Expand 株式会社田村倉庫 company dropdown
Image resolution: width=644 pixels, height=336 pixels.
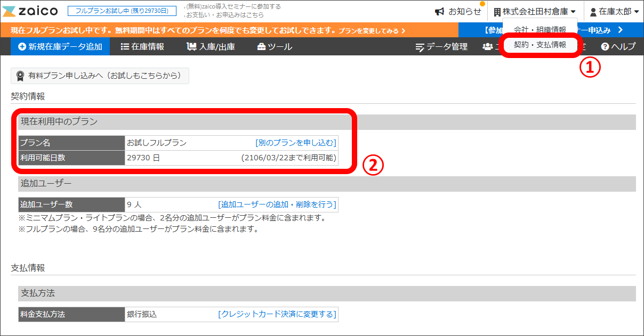535,11
